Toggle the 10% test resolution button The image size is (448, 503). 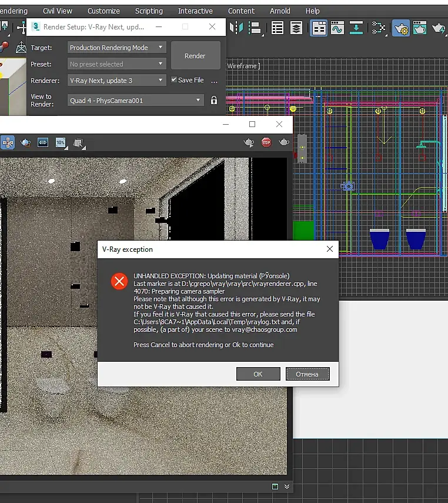click(x=61, y=142)
